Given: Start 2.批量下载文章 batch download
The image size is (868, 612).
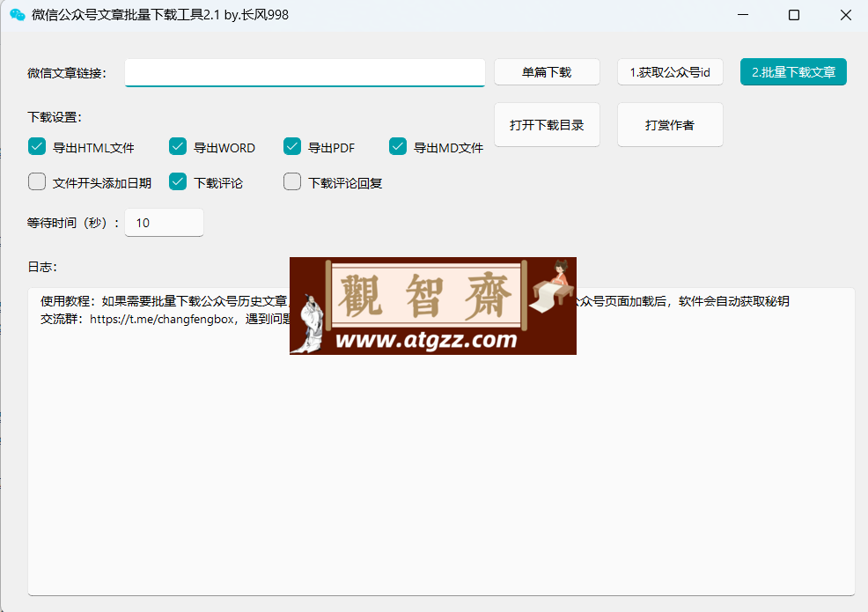Looking at the screenshot, I should point(793,72).
